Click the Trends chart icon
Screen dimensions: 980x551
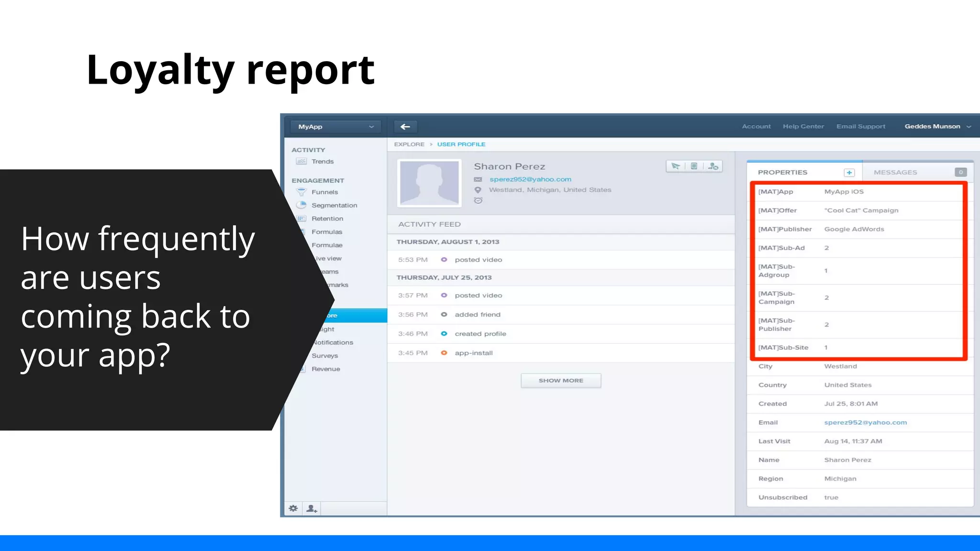tap(301, 161)
